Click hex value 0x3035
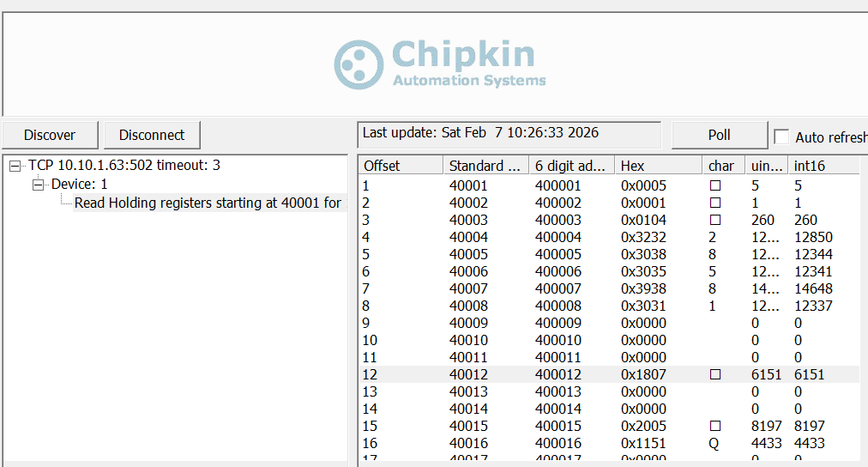The image size is (868, 467). point(643,271)
